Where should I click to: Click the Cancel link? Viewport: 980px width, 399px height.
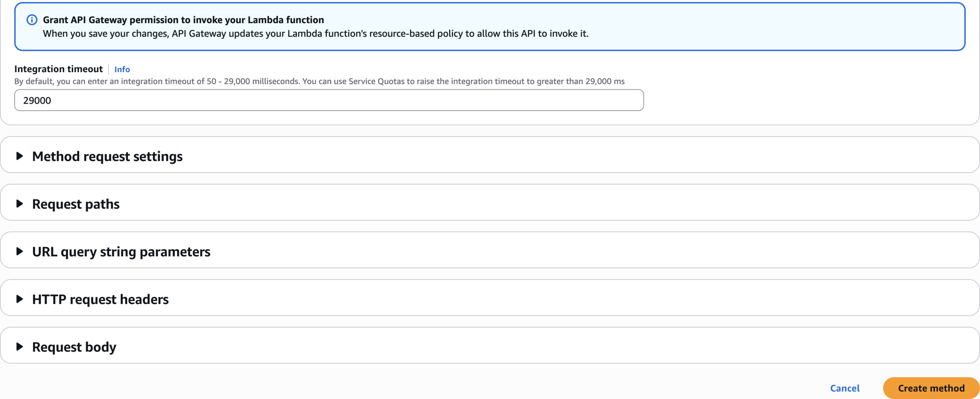845,388
